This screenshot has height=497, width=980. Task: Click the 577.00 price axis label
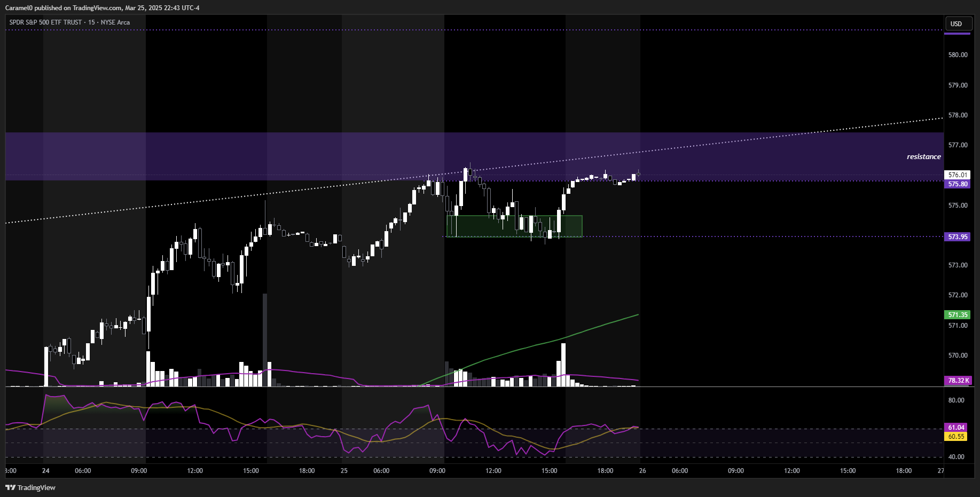958,145
